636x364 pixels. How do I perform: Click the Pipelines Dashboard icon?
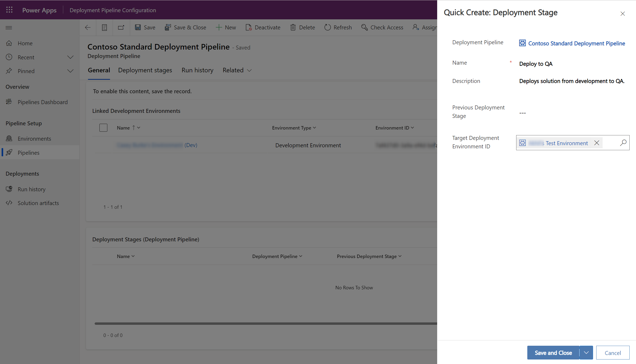(9, 102)
